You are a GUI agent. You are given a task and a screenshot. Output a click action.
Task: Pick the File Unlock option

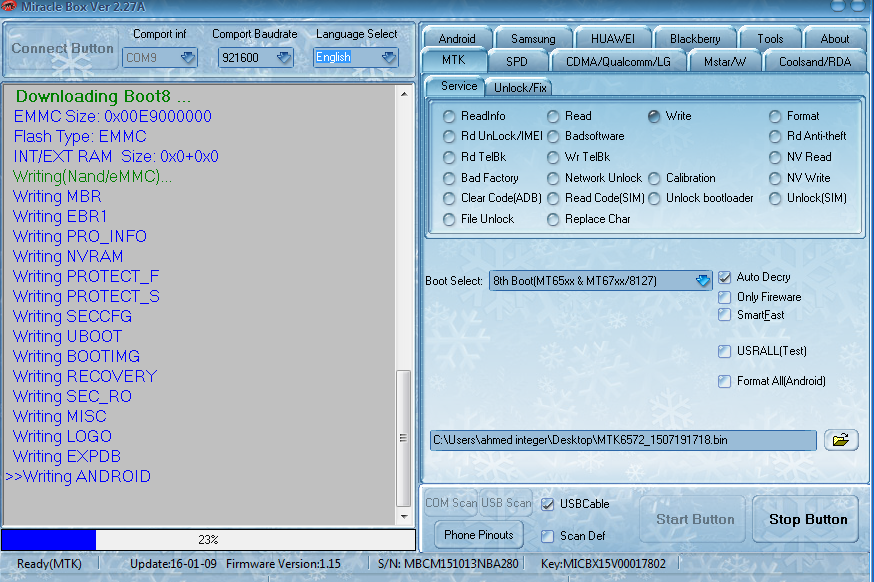pyautogui.click(x=449, y=220)
